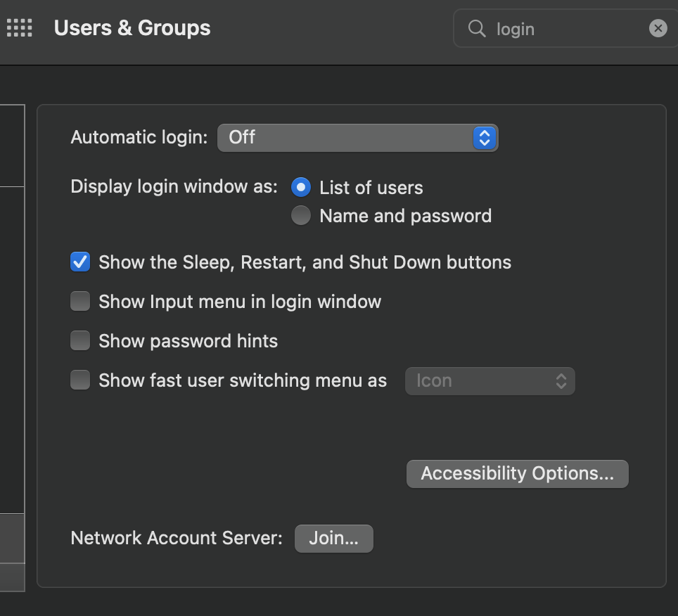Image resolution: width=678 pixels, height=616 pixels.
Task: Click the "Automatic login:" label text
Action: (139, 137)
